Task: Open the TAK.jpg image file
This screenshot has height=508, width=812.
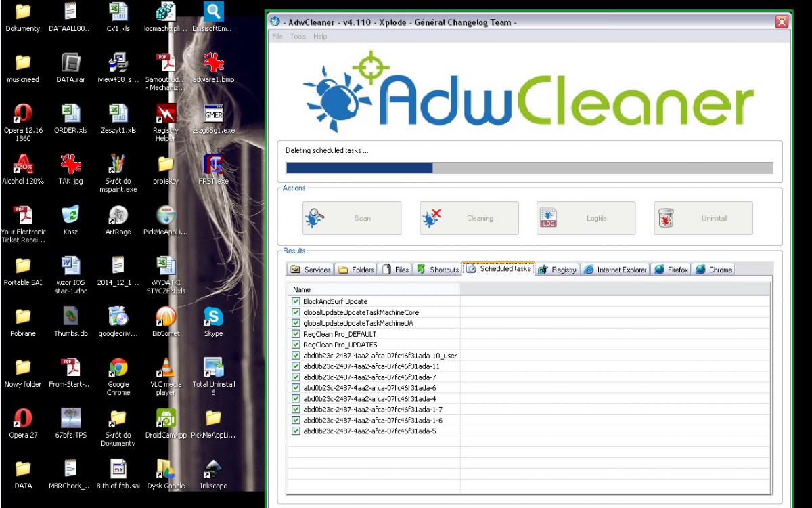Action: tap(70, 165)
